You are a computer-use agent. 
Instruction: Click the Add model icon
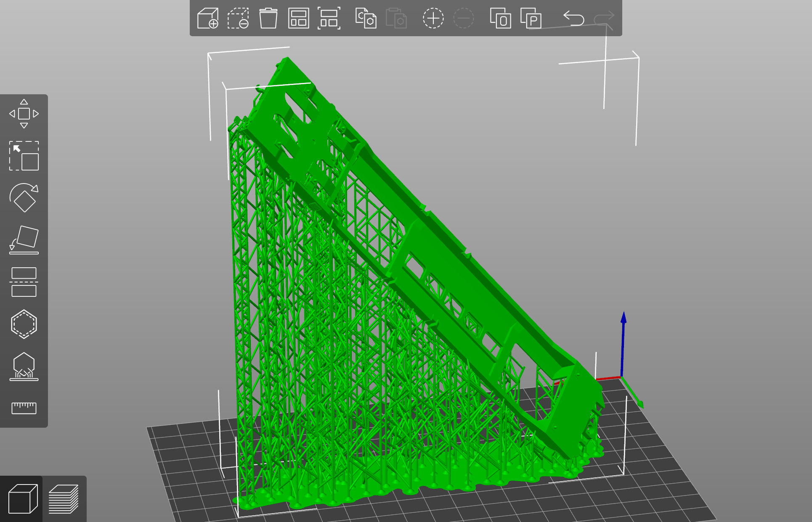click(208, 19)
